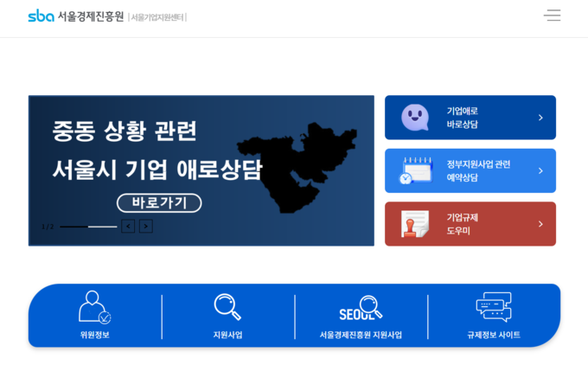
Task: Expand the 정부지원사업 관련 예약상담 chevron arrow
Action: tap(540, 170)
